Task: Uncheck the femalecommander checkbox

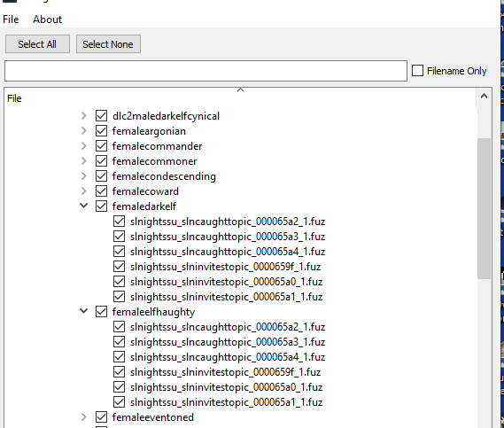Action: [101, 146]
